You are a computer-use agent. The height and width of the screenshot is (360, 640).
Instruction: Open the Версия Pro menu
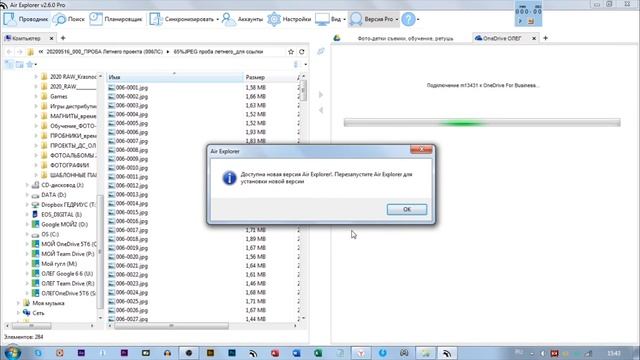click(374, 19)
